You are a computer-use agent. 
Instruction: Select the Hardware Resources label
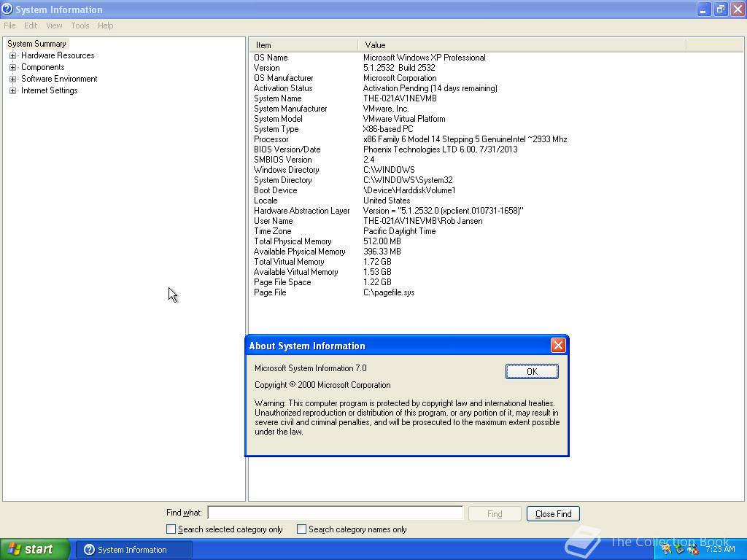click(x=58, y=55)
